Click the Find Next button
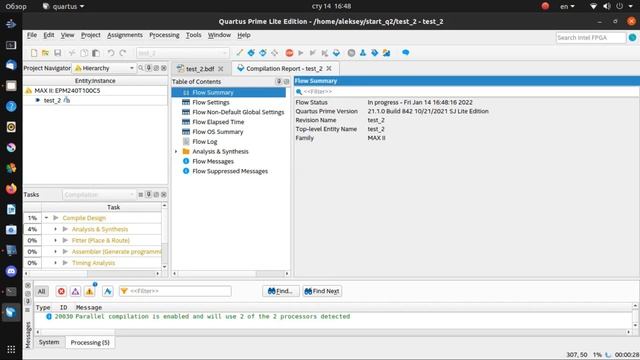 coord(322,291)
